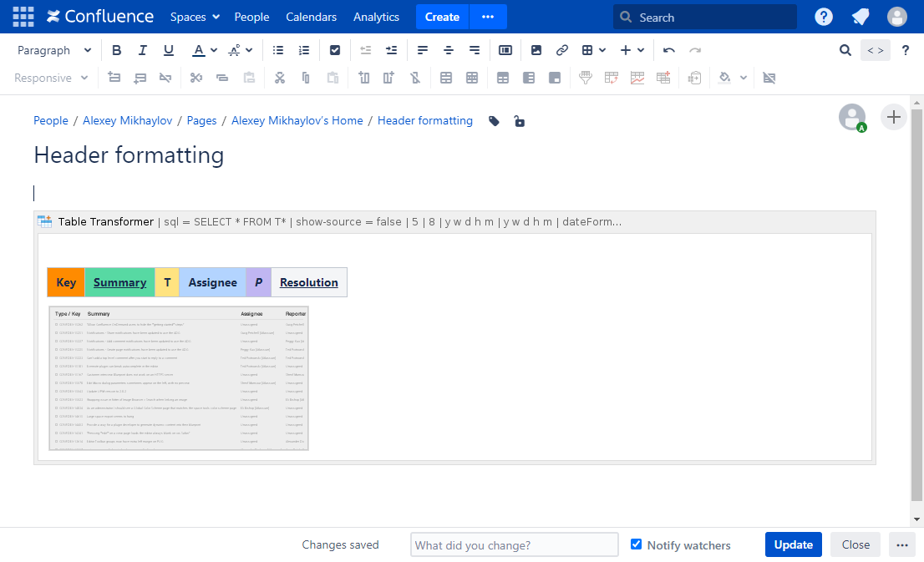
Task: Click the pivot table icon
Action: [x=611, y=78]
